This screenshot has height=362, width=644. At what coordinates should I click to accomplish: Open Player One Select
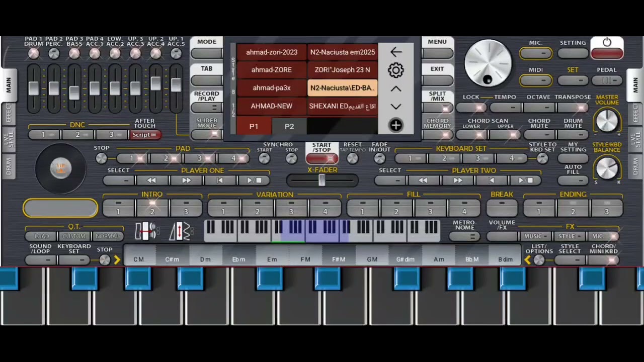(x=119, y=180)
